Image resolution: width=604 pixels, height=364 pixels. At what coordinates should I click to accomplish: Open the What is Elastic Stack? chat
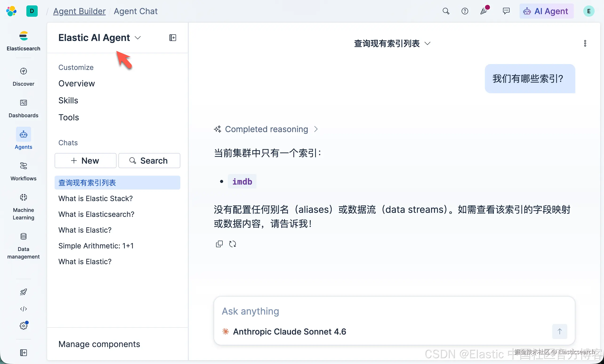[x=96, y=198]
